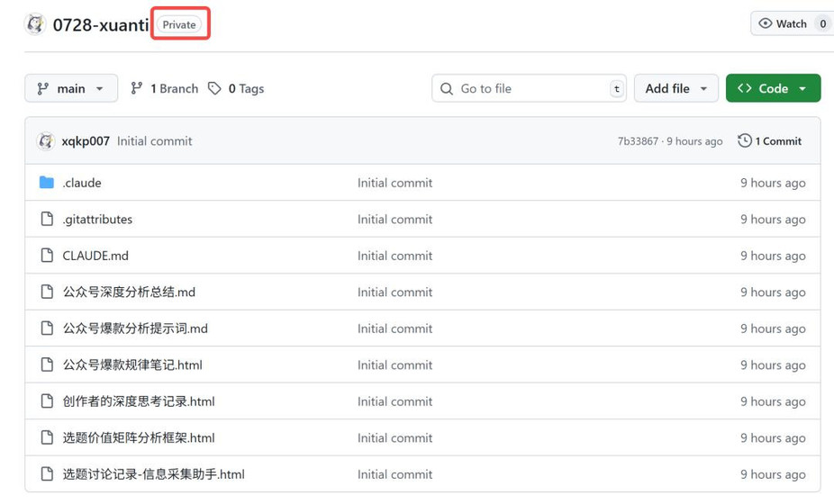834x504 pixels.
Task: Open the xqkp007 user profile link
Action: (x=86, y=141)
